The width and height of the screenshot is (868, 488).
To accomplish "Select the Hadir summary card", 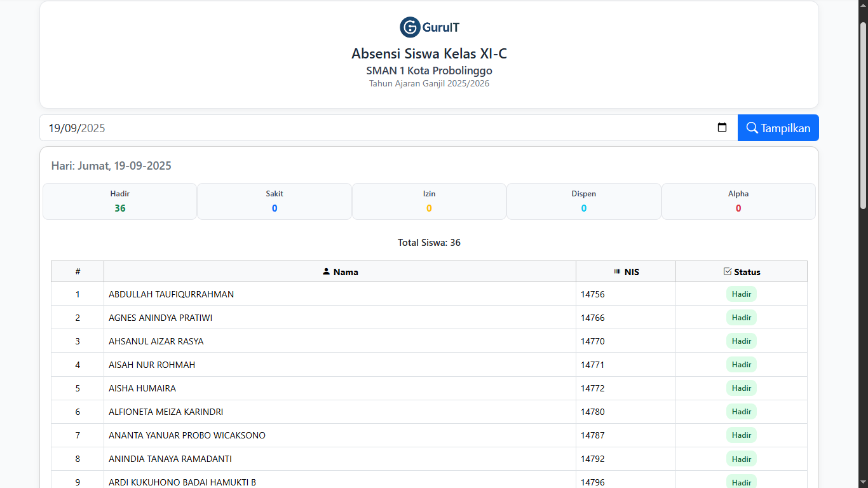I will tap(119, 201).
